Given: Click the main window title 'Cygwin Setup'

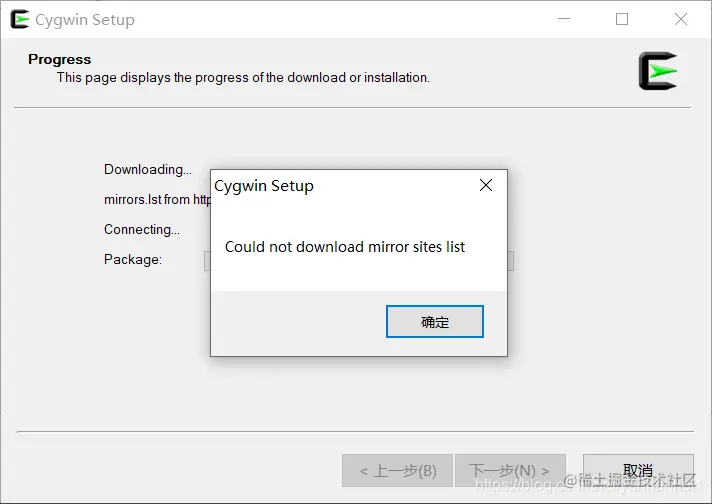Looking at the screenshot, I should (x=85, y=20).
